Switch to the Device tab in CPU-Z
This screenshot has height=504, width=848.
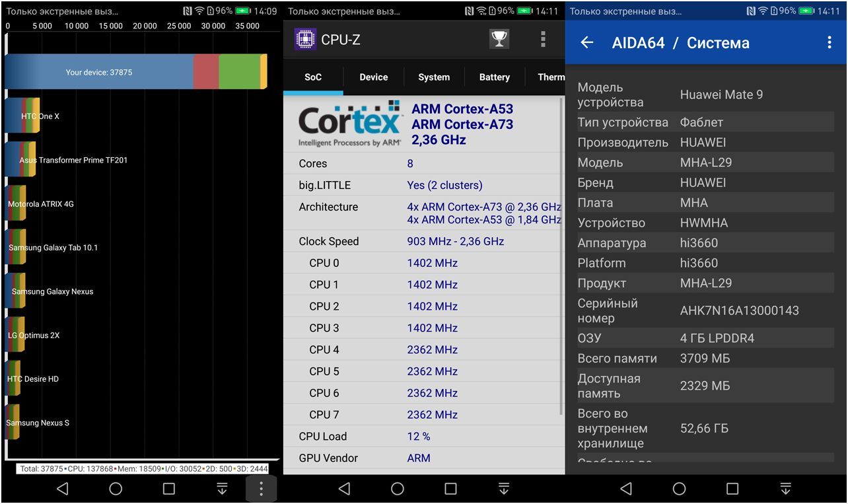coord(373,77)
